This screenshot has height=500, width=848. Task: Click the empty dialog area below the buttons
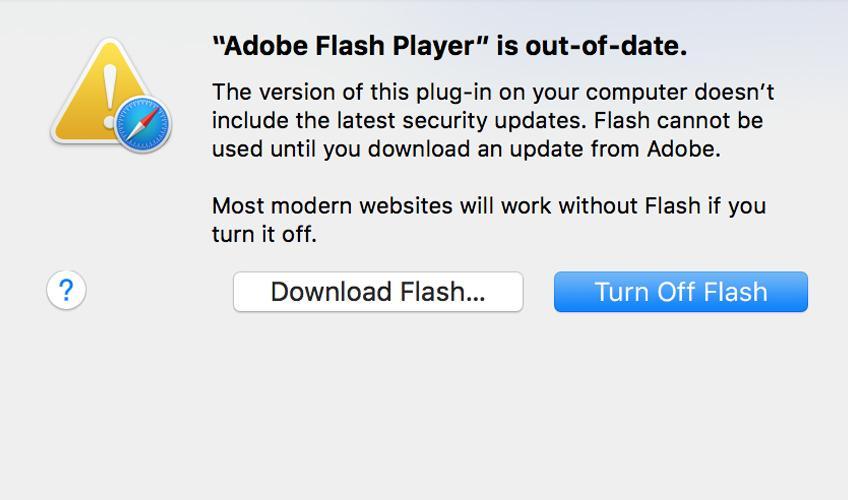point(424,405)
